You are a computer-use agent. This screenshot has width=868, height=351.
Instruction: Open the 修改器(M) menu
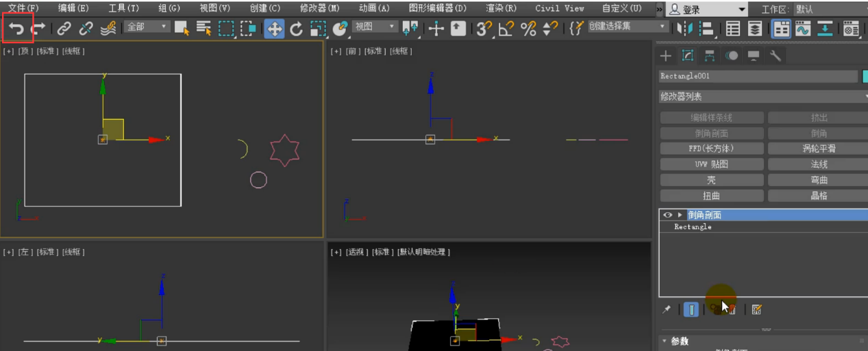319,8
